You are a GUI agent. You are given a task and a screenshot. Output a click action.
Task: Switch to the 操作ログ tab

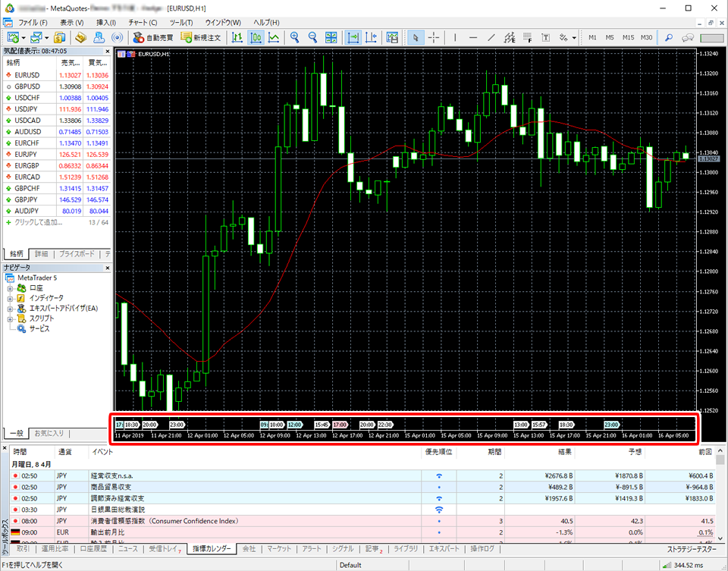pyautogui.click(x=482, y=548)
